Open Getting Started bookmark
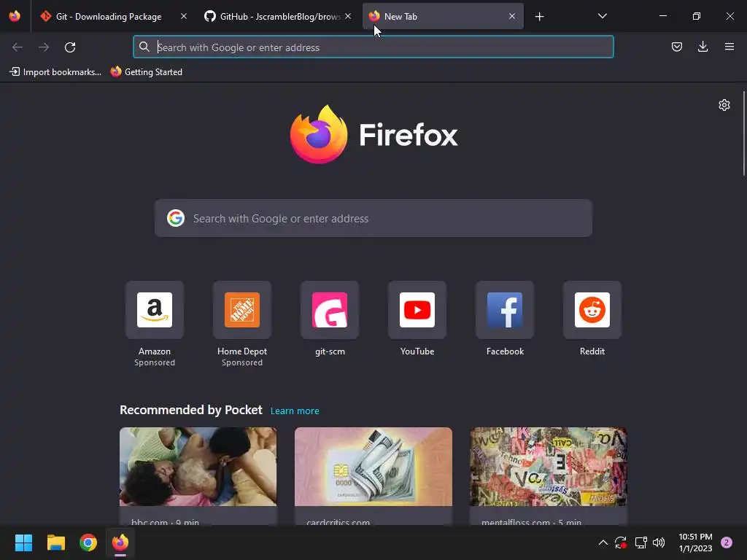The height and width of the screenshot is (560, 747). (147, 72)
